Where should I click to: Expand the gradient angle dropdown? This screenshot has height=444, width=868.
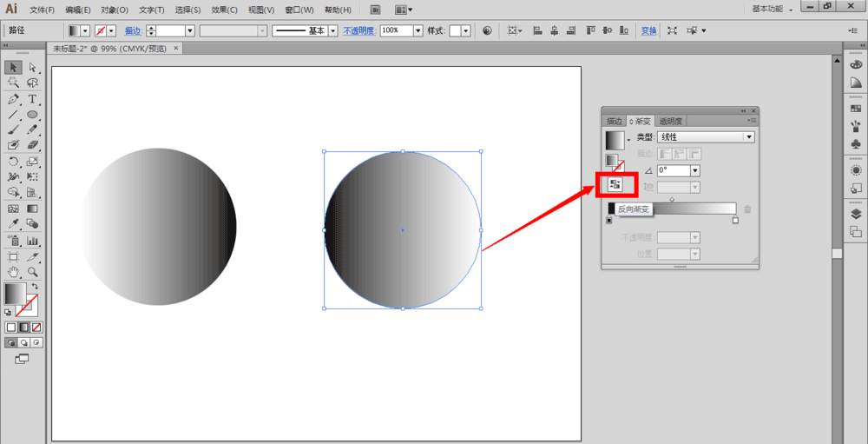pyautogui.click(x=694, y=170)
